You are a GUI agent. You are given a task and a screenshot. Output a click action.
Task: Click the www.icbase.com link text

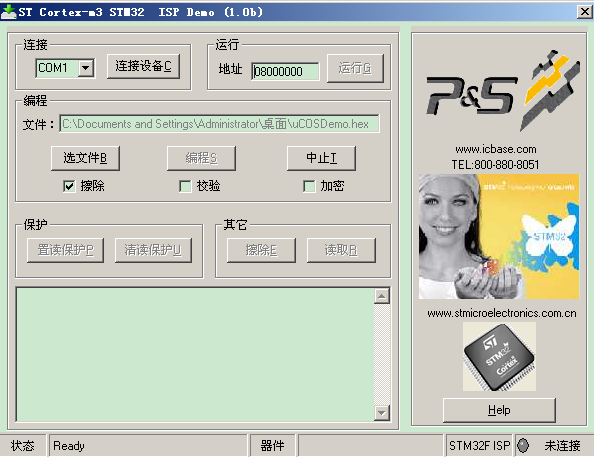tap(496, 149)
